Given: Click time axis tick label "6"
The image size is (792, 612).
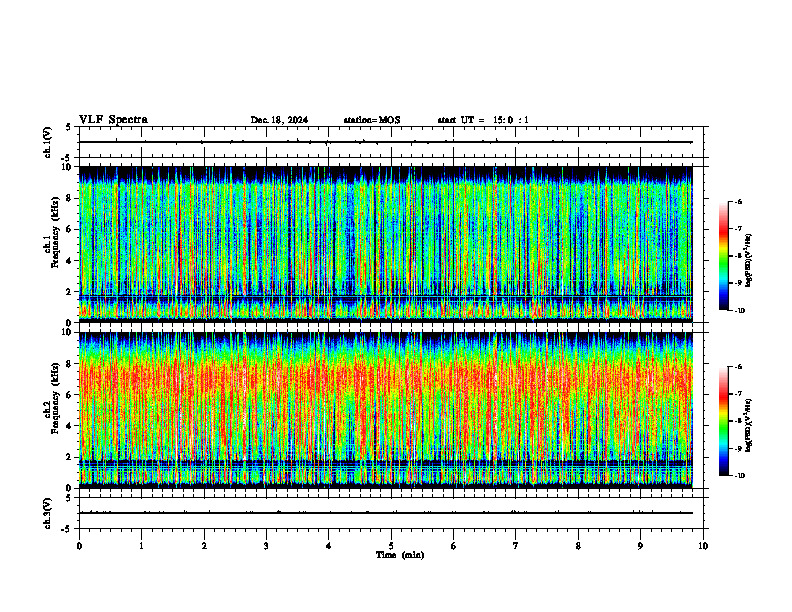Looking at the screenshot, I should tap(454, 546).
